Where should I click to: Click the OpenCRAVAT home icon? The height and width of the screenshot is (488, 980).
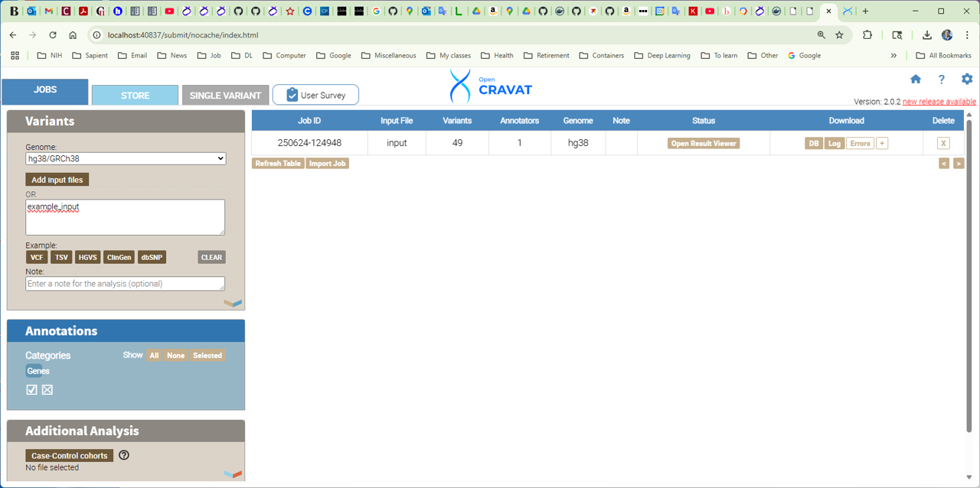(916, 80)
